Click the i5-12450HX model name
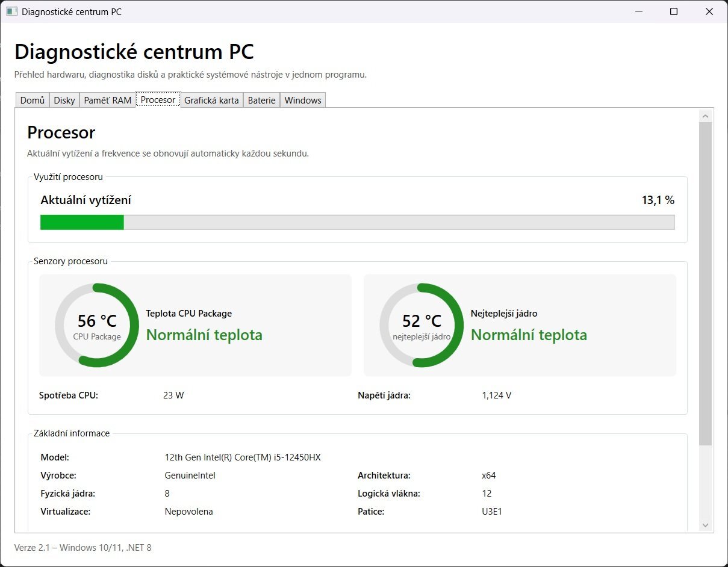 [243, 457]
